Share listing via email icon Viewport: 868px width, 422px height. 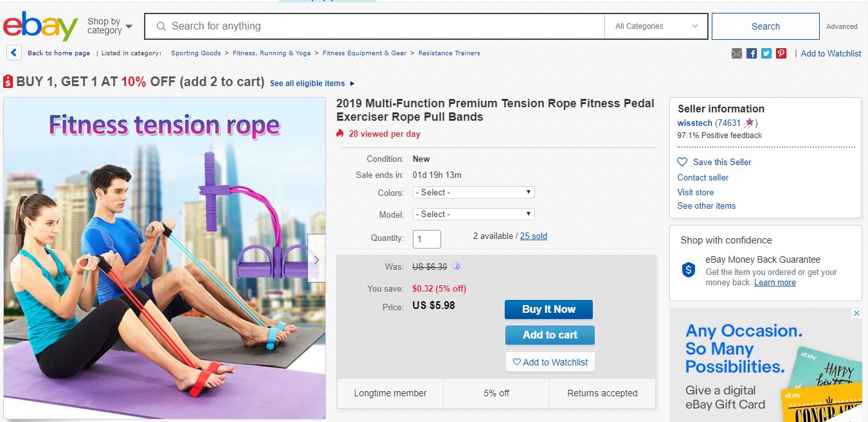click(737, 53)
